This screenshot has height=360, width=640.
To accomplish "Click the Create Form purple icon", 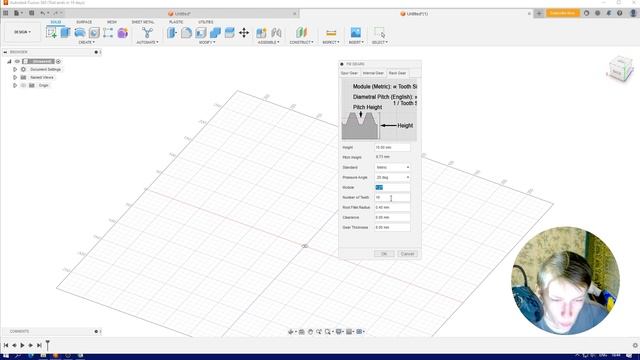I will tap(122, 33).
